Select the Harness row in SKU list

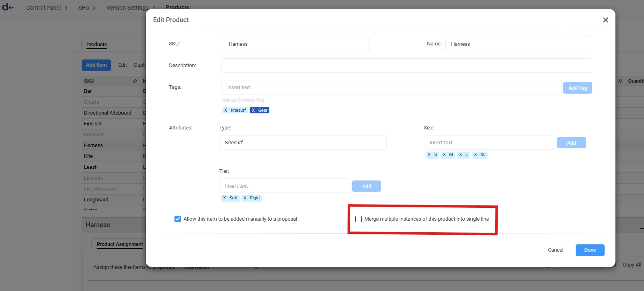point(111,145)
